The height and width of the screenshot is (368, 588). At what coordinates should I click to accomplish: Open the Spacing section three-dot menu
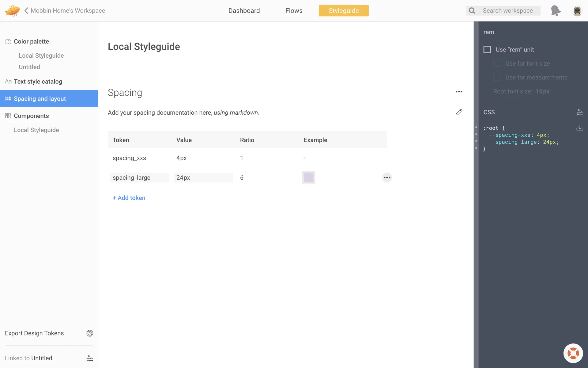coord(459,92)
